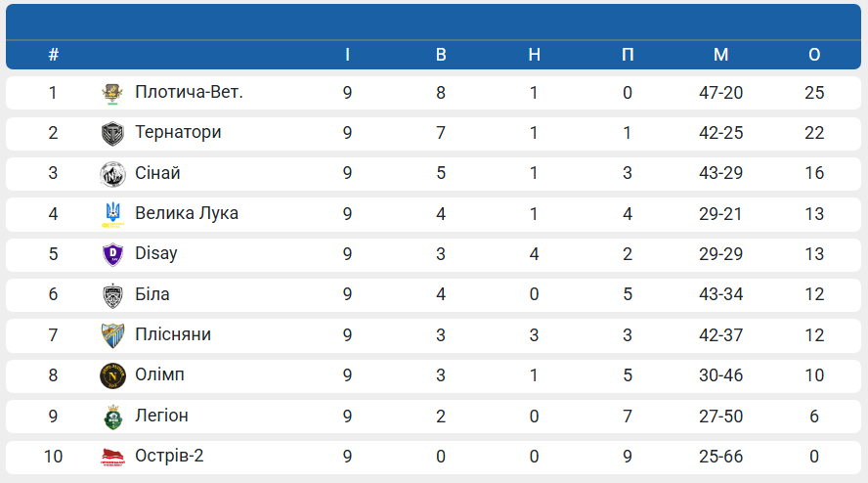
Task: Click the Тернатори team crest icon
Action: click(x=112, y=134)
